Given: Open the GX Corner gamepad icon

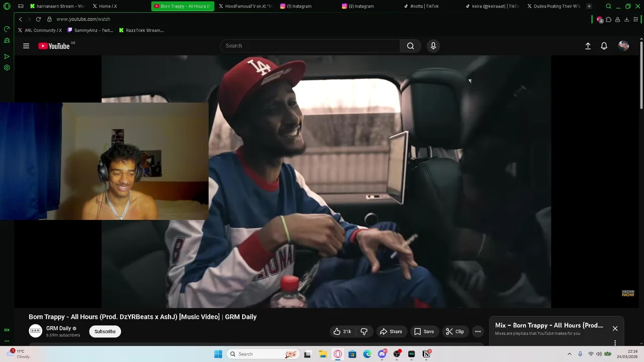Looking at the screenshot, I should coord(21,6).
